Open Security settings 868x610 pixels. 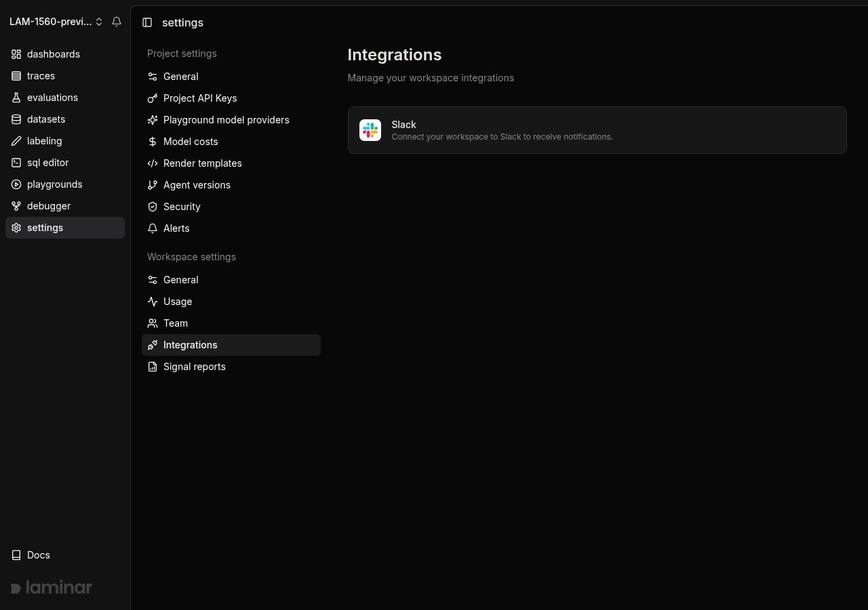click(231, 207)
